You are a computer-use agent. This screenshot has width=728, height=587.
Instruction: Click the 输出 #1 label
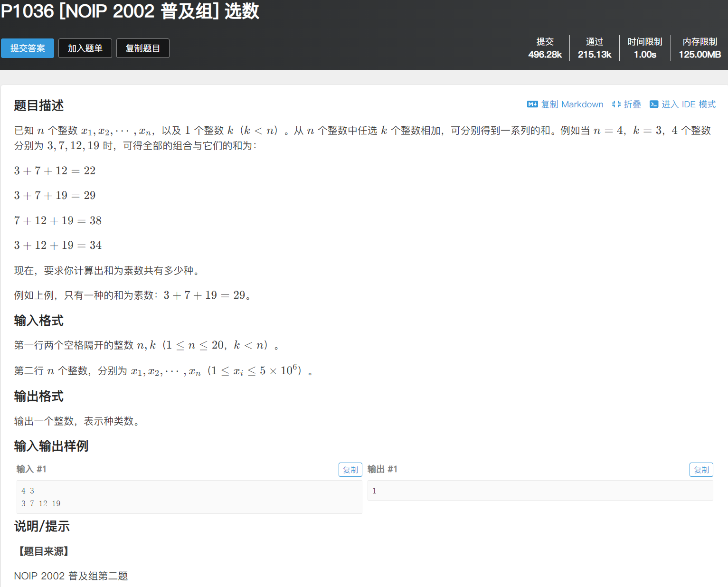[x=382, y=469]
